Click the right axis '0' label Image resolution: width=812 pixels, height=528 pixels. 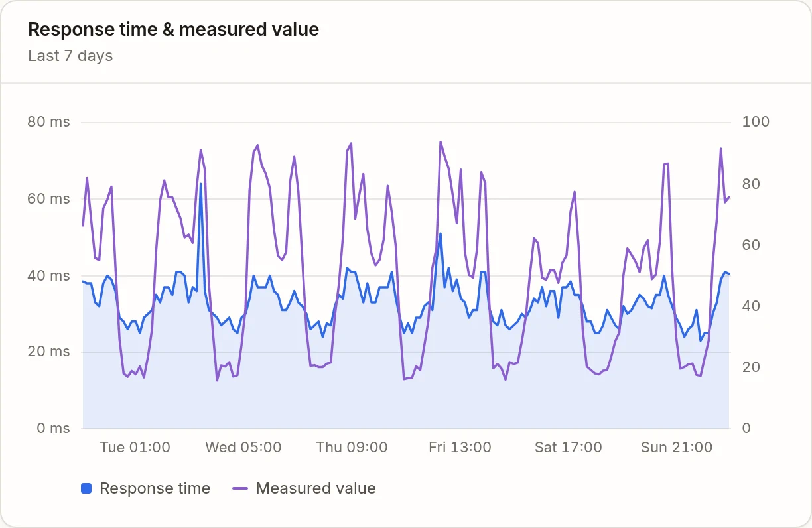748,429
